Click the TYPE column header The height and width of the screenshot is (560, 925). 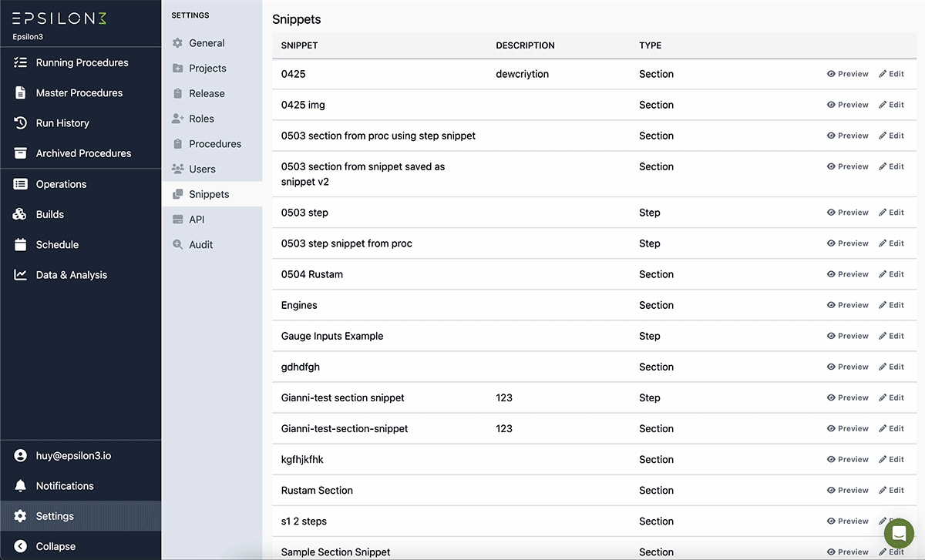pos(650,45)
